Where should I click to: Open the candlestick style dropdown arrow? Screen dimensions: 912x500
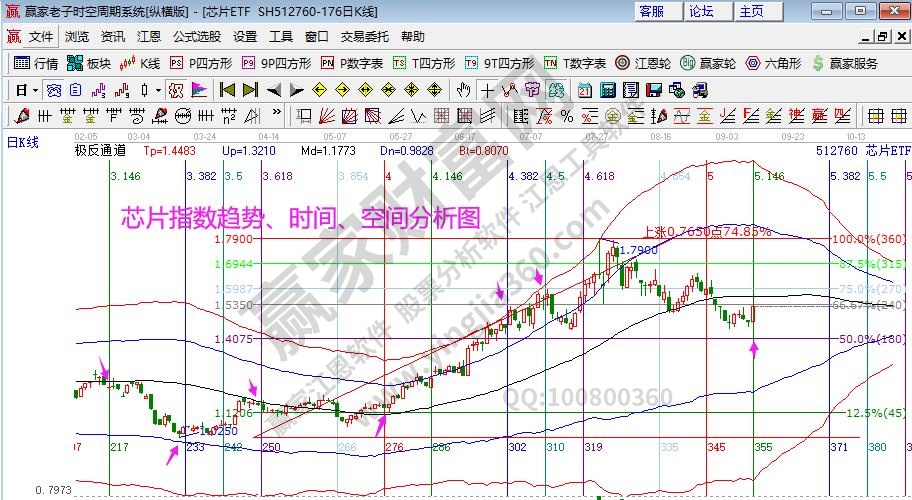(159, 89)
